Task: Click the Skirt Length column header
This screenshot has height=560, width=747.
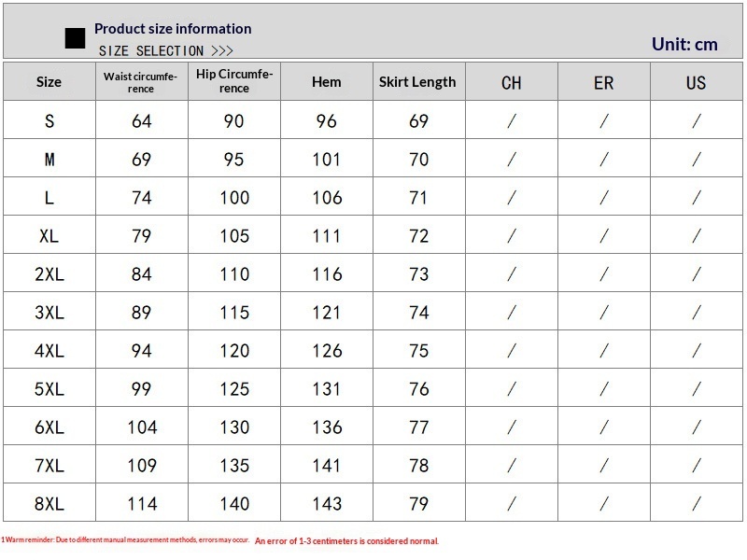Action: (417, 82)
